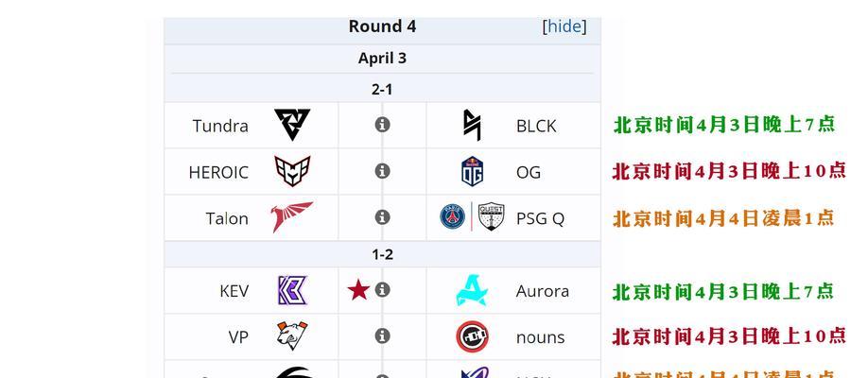Click the PSG Quest team logo
This screenshot has width=868, height=378.
tap(472, 216)
